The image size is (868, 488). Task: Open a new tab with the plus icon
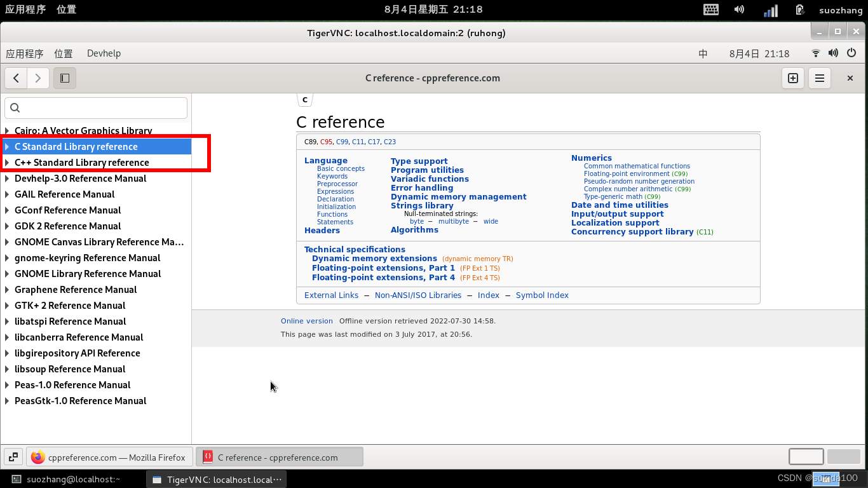point(792,78)
